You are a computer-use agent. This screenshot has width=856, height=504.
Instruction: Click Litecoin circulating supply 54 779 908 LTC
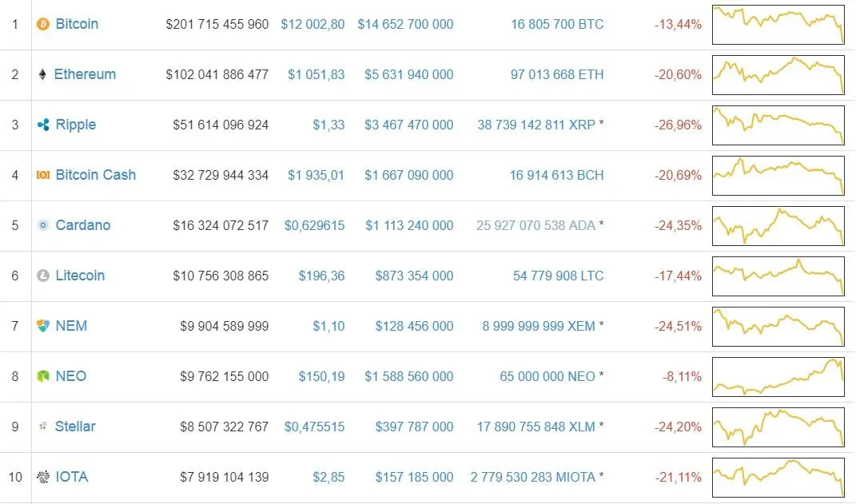(558, 276)
